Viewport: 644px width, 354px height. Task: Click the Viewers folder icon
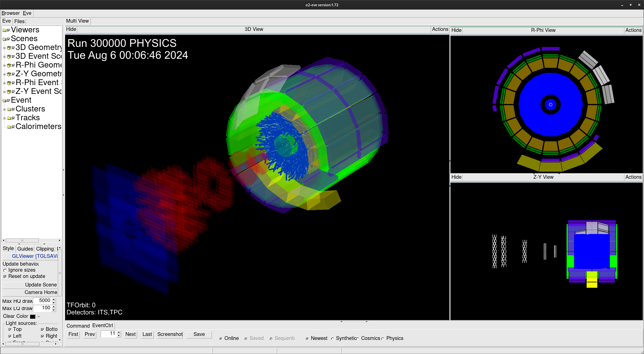pos(4,30)
